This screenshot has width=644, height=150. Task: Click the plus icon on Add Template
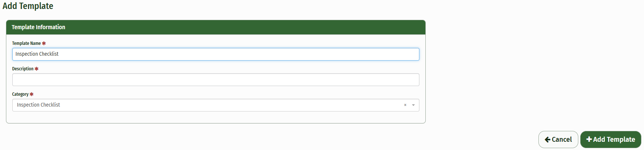(x=589, y=139)
